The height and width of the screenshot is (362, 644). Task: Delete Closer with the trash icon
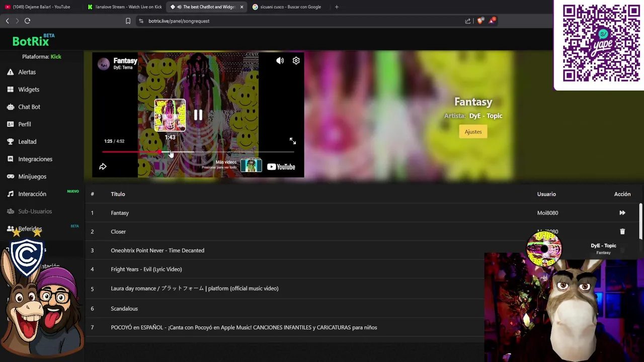click(622, 231)
